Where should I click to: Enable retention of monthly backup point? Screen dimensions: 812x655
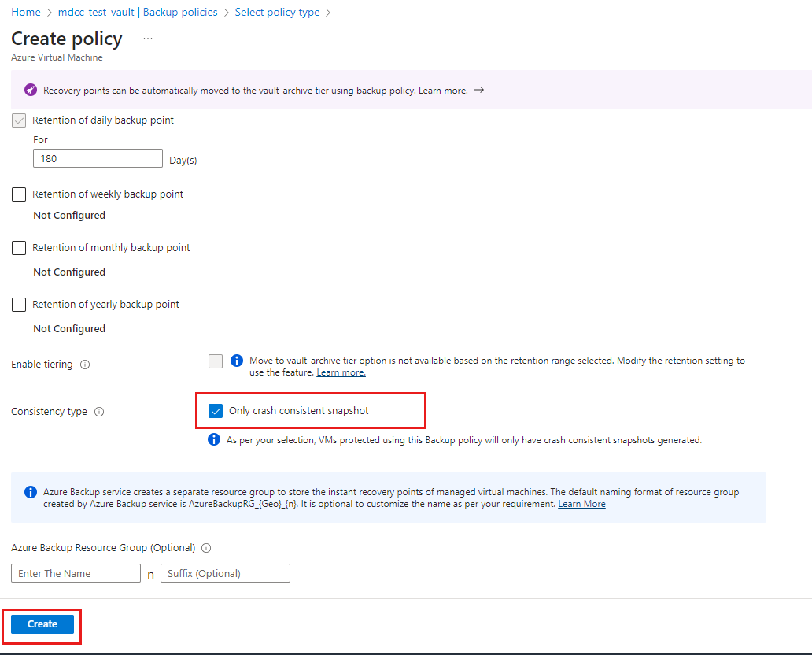click(x=19, y=247)
